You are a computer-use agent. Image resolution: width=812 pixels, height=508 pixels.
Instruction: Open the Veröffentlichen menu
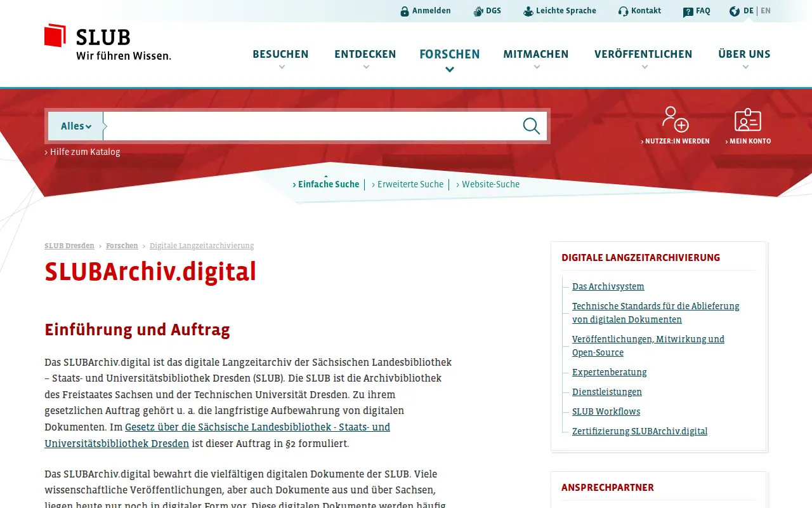tap(643, 55)
